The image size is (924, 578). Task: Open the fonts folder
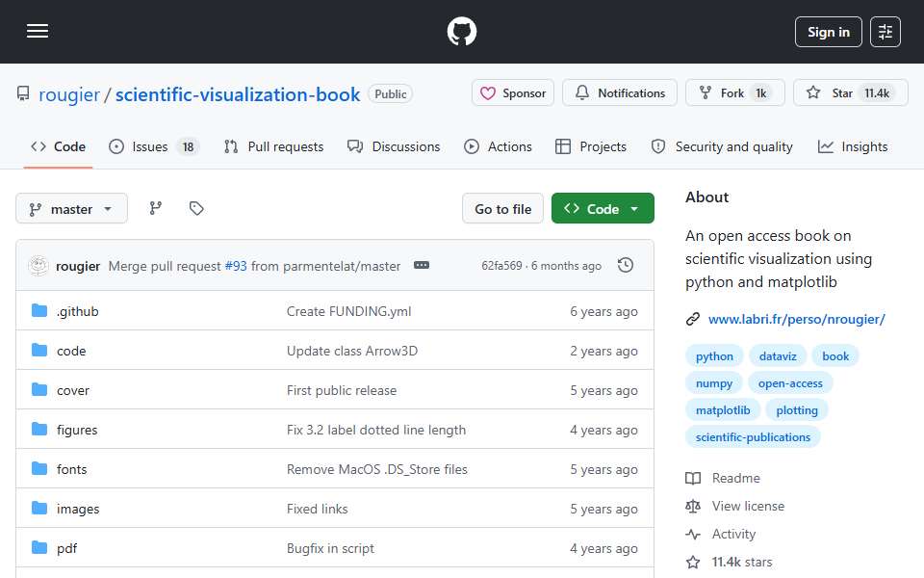coord(71,469)
